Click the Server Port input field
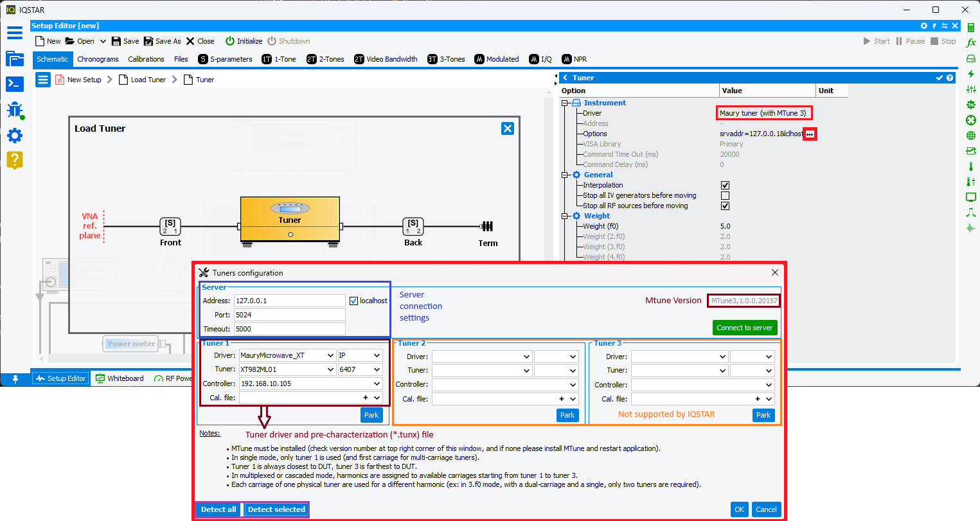Screen dimensions: 980x521 point(290,315)
